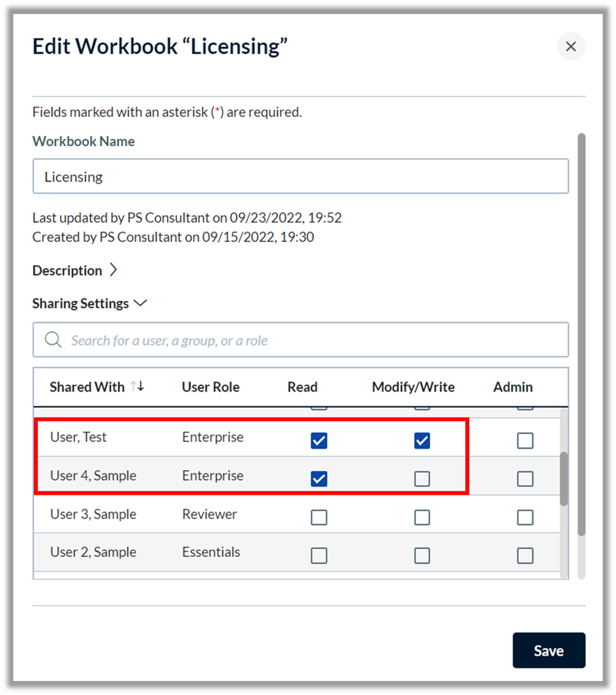Collapse the Sharing Settings section
Image resolution: width=616 pixels, height=695 pixels.
(x=140, y=303)
